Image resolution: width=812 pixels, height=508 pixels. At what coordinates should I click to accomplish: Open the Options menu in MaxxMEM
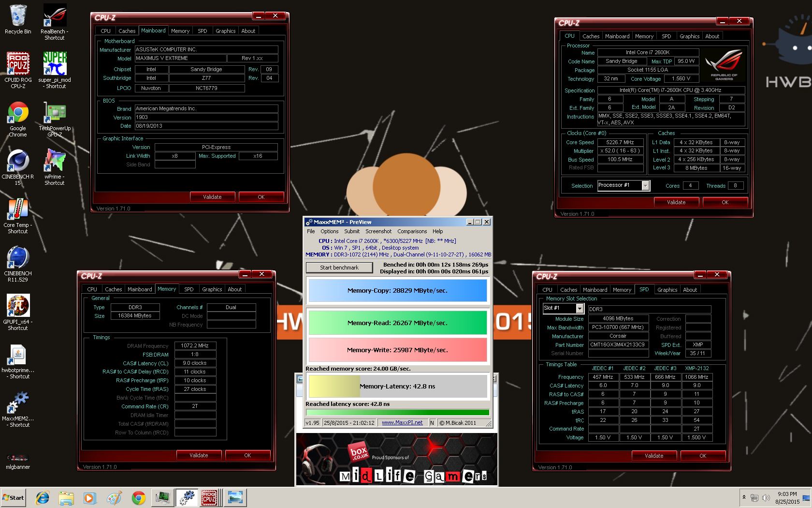[x=329, y=232]
